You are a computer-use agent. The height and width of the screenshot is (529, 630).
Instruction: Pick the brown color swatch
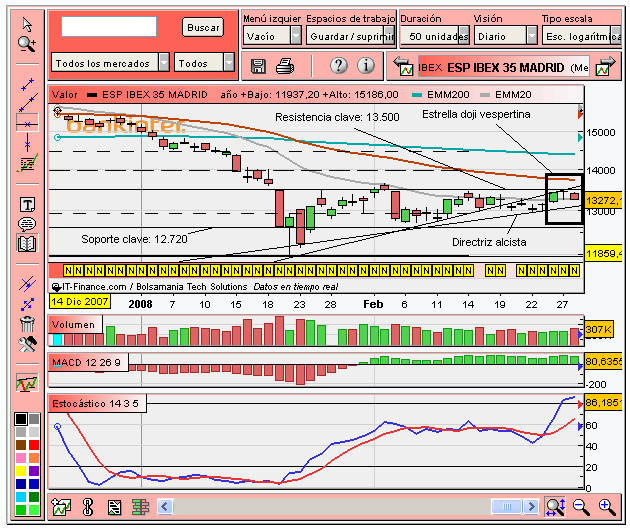21,445
